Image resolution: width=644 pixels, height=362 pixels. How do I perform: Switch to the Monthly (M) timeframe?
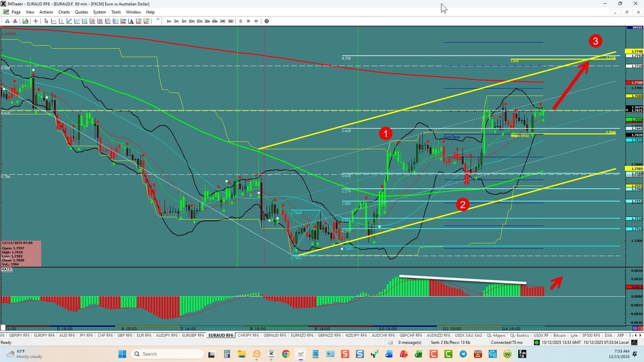(256, 21)
